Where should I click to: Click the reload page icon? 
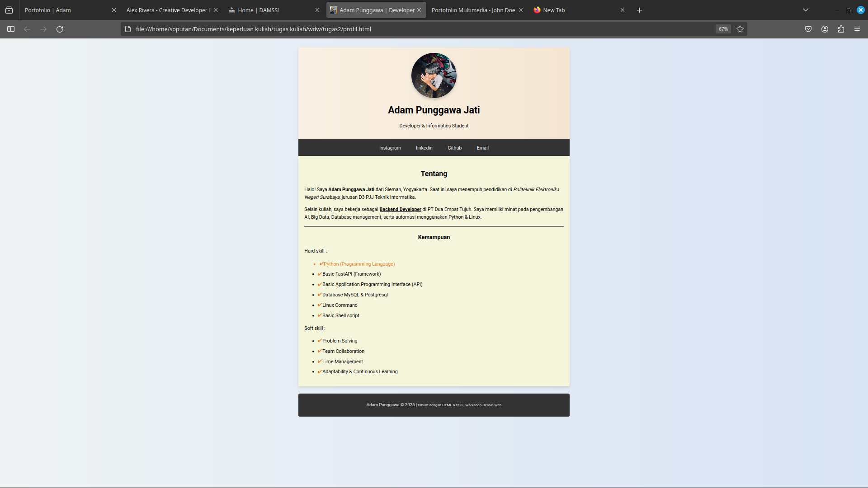click(x=60, y=29)
